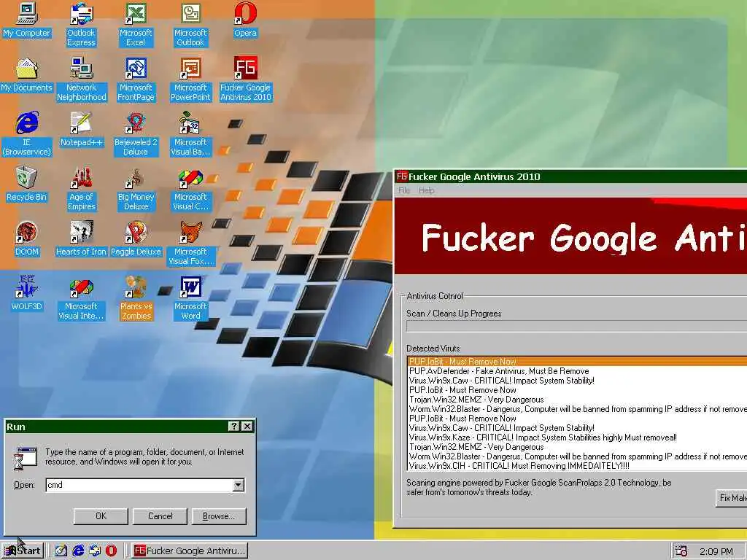Select Plants vs Zombies icon
Viewport: 747px width, 560px height.
[136, 298]
